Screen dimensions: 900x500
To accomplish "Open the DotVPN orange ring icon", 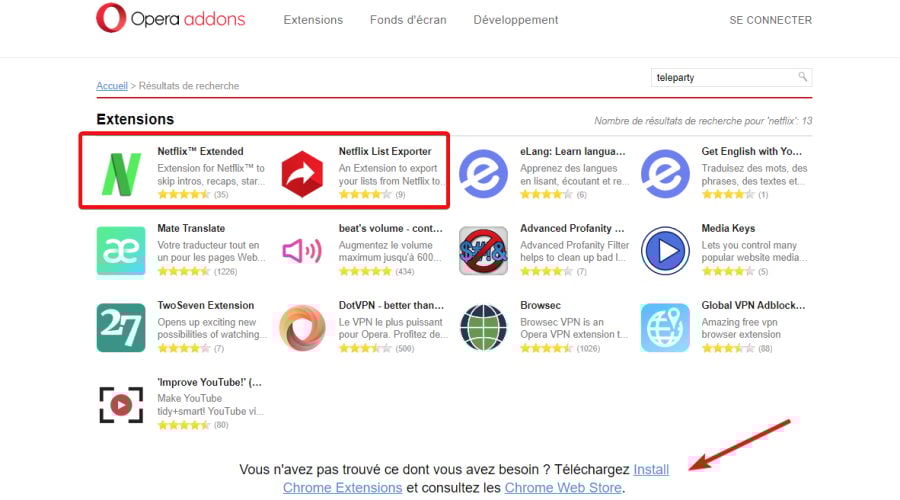I will pyautogui.click(x=302, y=328).
